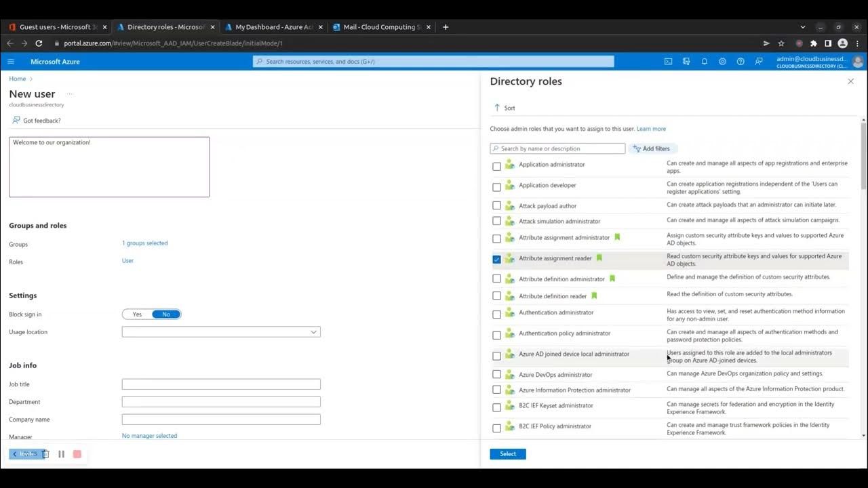
Task: Open the Chrome three-dot menu
Action: 857,43
